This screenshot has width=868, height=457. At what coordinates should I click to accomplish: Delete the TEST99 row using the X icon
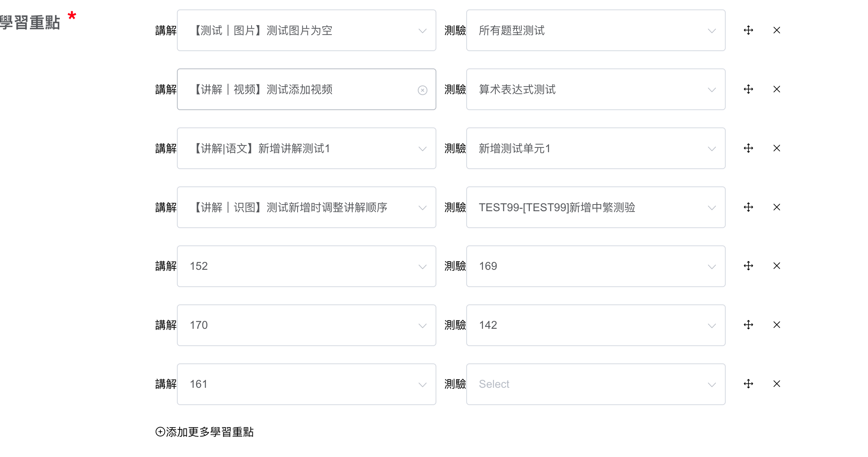[x=777, y=207]
